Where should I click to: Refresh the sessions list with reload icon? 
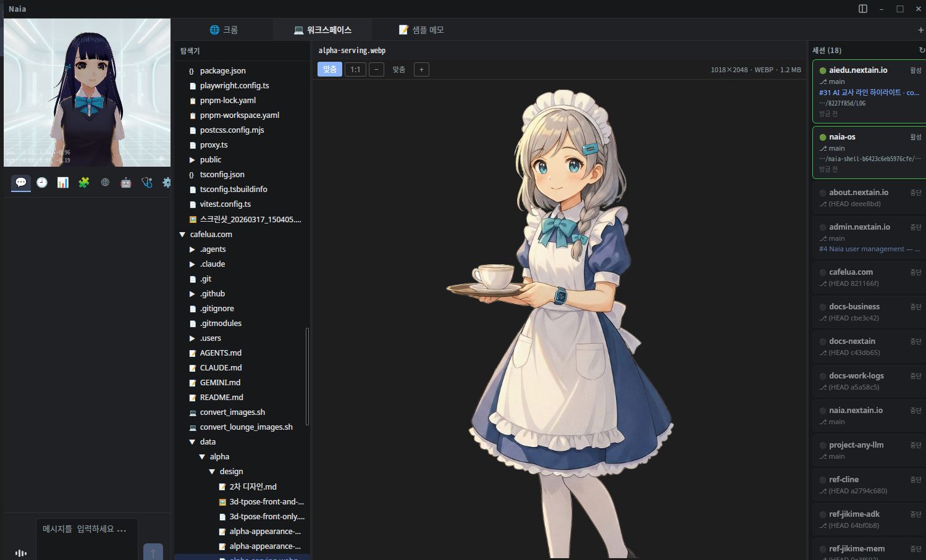coord(922,50)
